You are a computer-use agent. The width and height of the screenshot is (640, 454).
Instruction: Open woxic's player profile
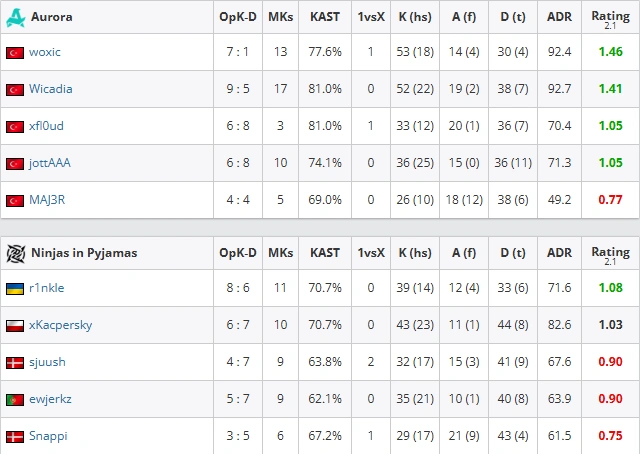(45, 52)
